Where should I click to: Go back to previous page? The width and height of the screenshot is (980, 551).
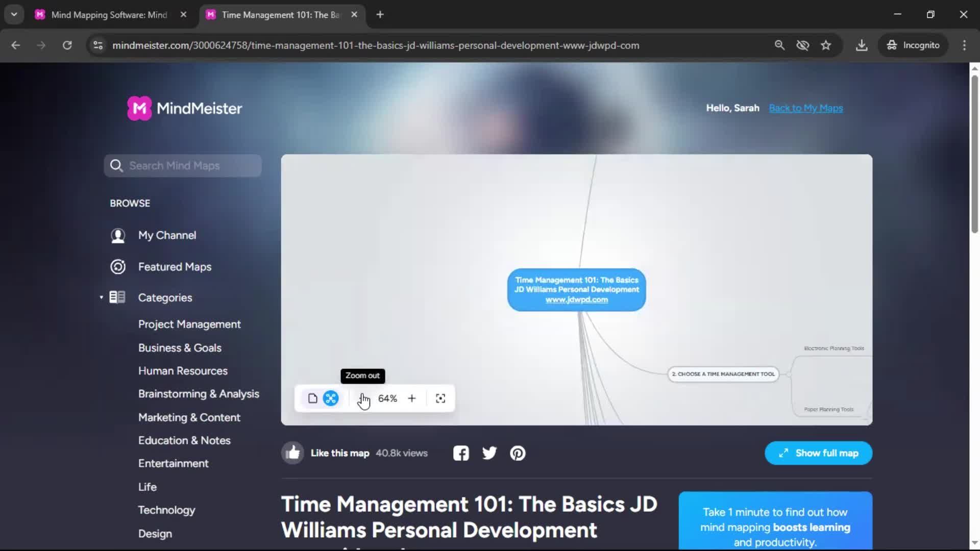[x=16, y=45]
